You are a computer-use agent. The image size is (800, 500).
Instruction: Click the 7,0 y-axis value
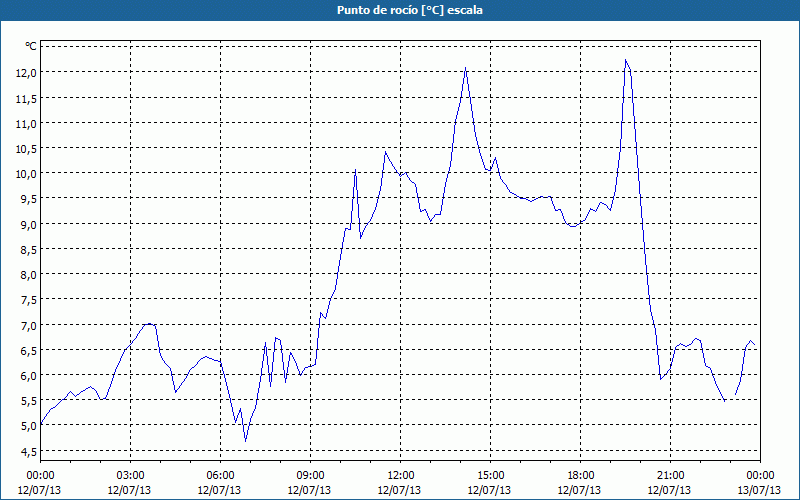[x=29, y=326]
